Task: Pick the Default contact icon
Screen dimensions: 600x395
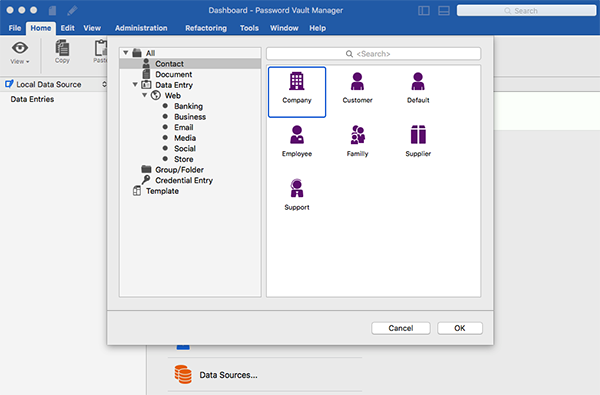Action: point(418,81)
